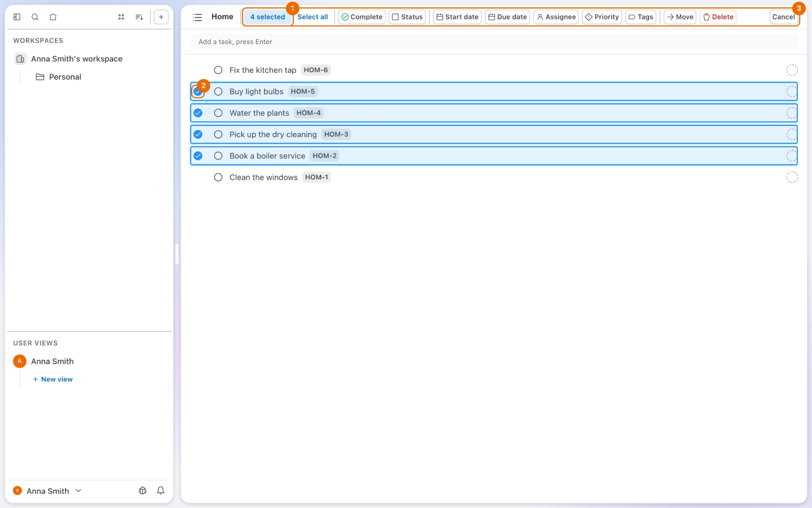Click the HOM-2 task ID tag
Viewport: 812px width, 508px height.
325,156
